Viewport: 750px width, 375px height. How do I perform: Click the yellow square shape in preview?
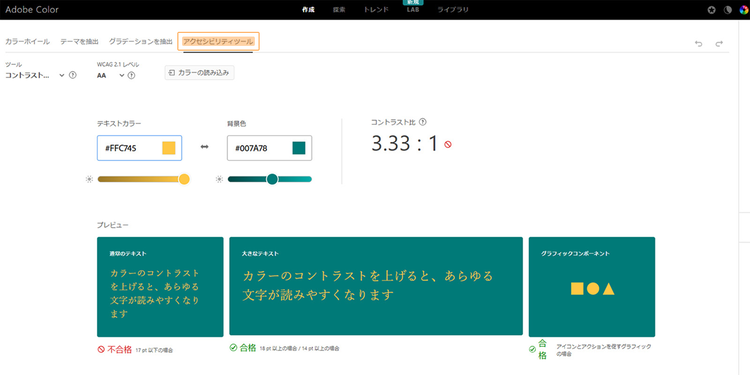[577, 289]
